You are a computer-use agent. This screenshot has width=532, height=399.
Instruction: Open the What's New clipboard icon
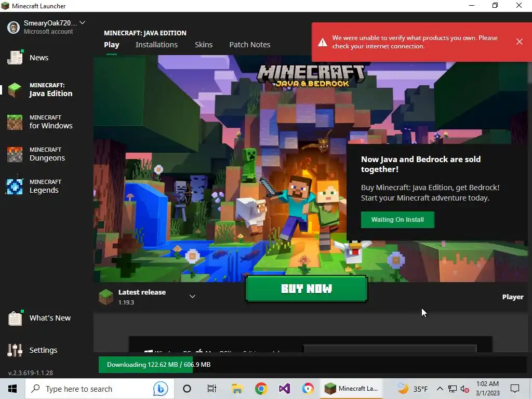point(15,318)
